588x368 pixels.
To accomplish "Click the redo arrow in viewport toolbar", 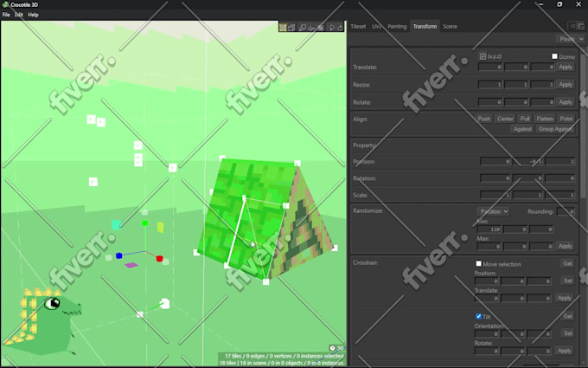I will coord(340,28).
